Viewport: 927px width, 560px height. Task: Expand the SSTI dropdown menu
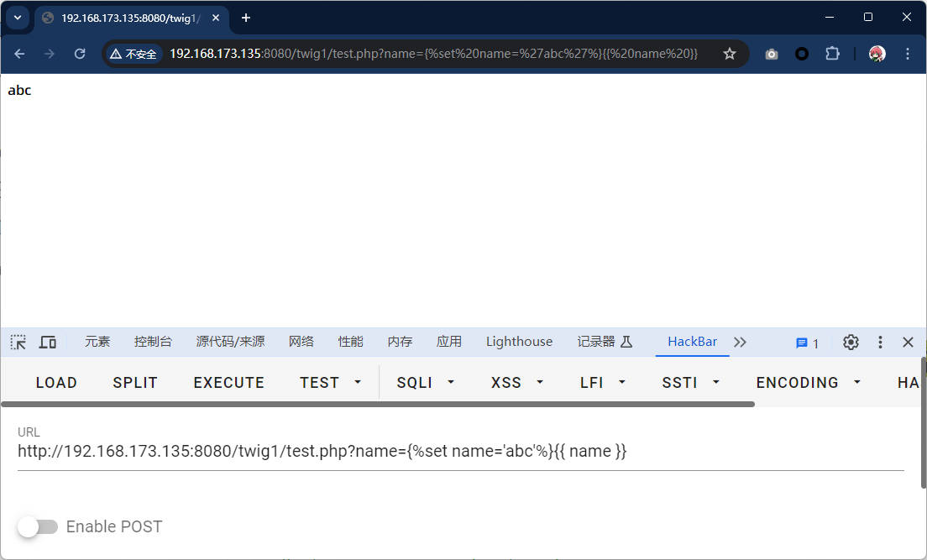pos(690,382)
